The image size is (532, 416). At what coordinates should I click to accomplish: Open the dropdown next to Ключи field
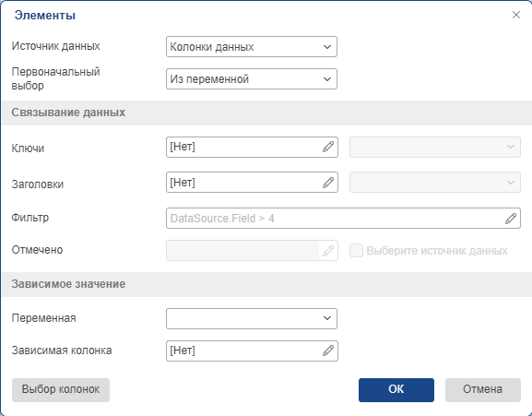click(435, 147)
